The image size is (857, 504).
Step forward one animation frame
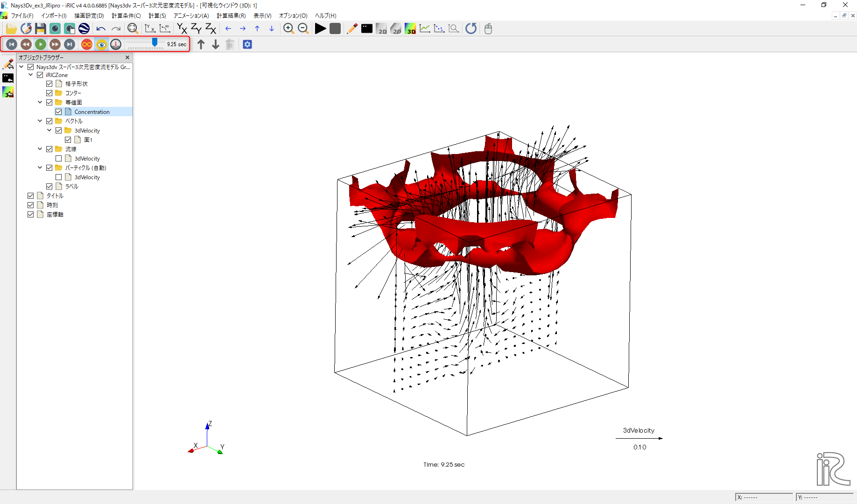point(55,44)
